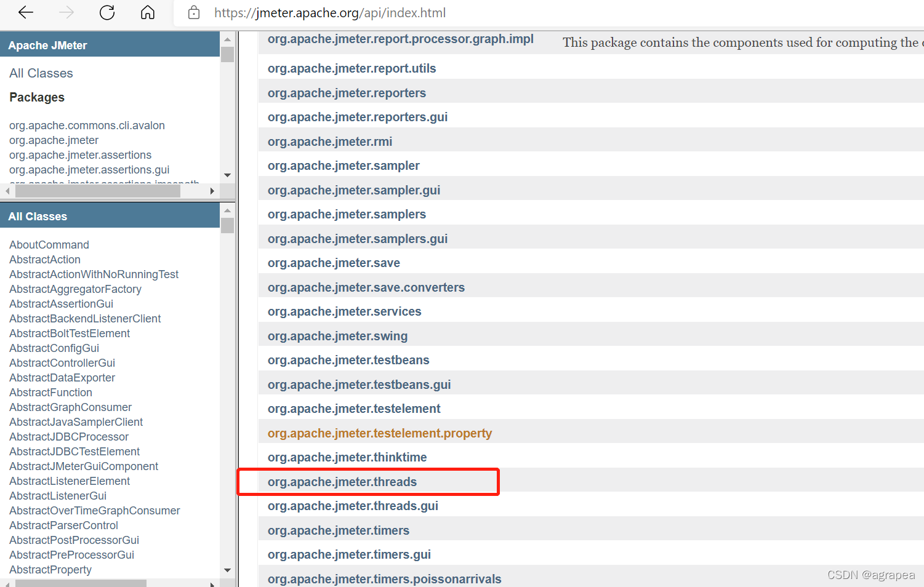
Task: Open org.apache.jmeter.threads package
Action: click(342, 482)
